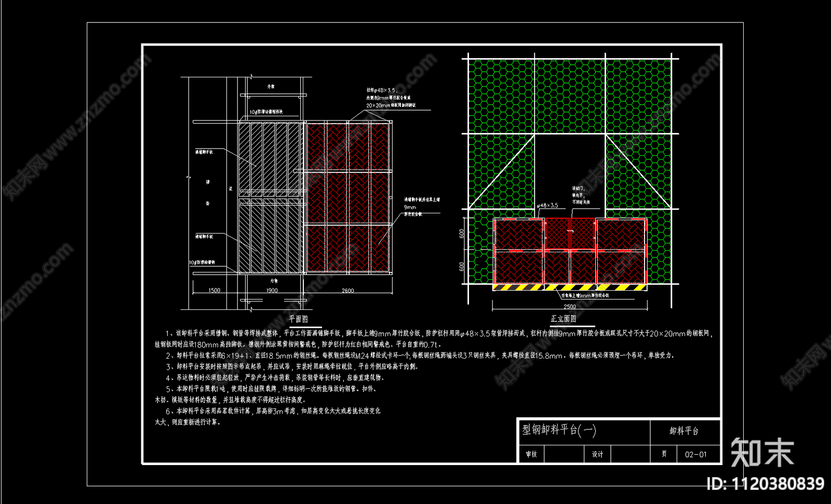Screen dimensions: 831x504
Task: Select the 审核 cell in title block
Action: tap(531, 454)
